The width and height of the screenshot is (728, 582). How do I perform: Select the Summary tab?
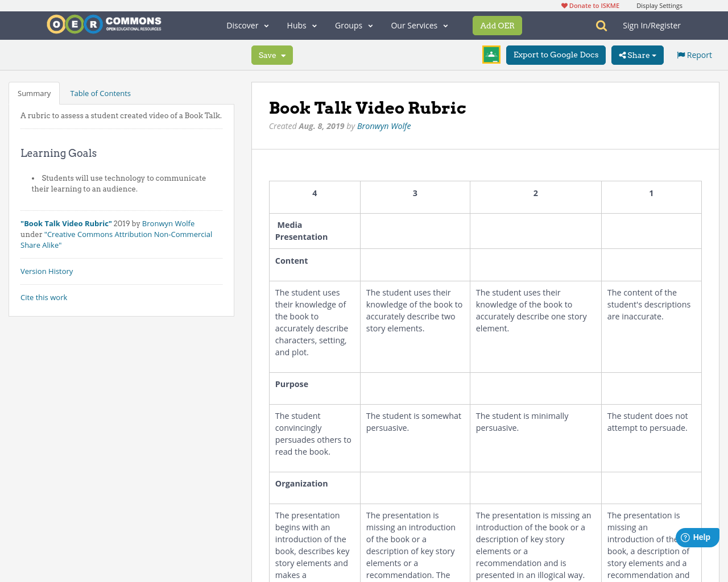tap(34, 93)
